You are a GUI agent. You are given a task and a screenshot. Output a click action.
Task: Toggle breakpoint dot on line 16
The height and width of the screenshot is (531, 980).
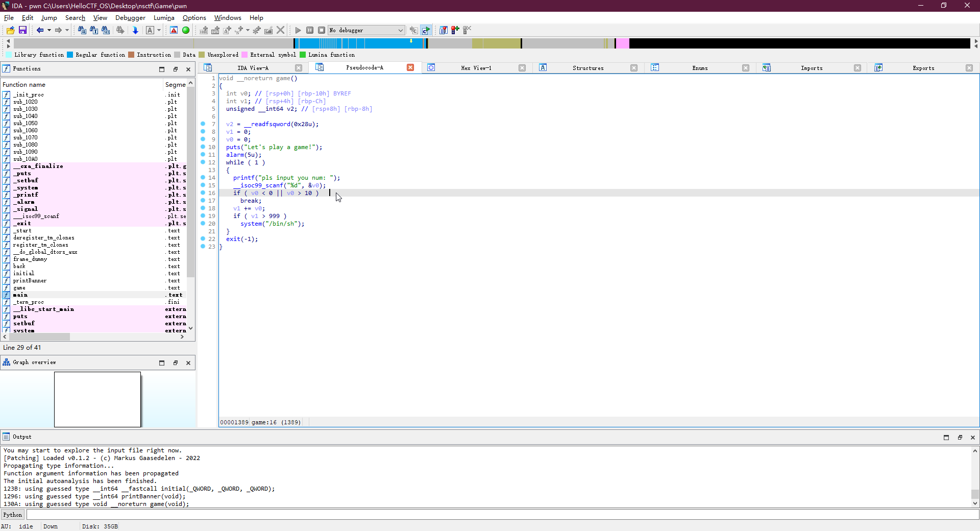(x=203, y=193)
